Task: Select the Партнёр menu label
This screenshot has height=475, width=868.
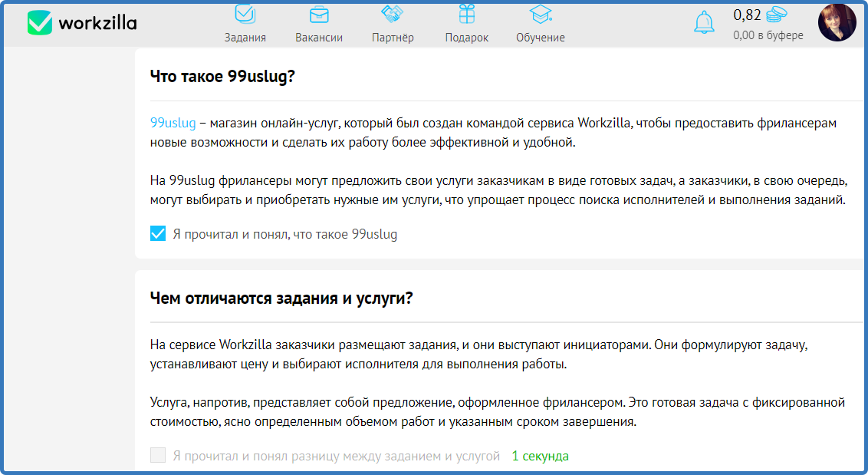Action: [x=393, y=38]
